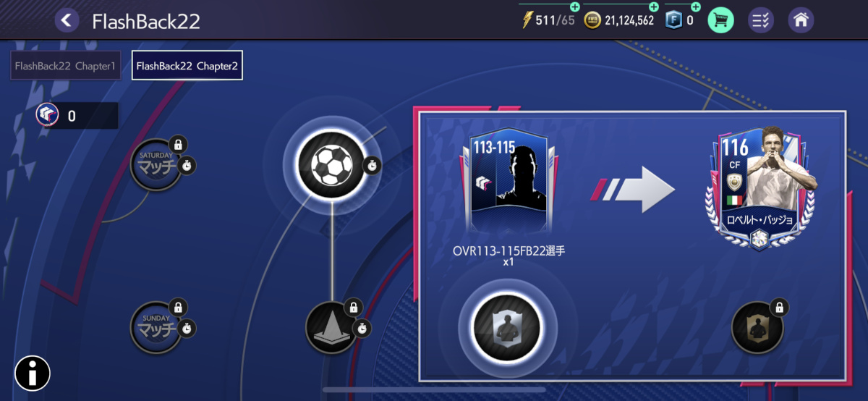Go back using the arrow button
868x401 pixels.
click(x=67, y=20)
